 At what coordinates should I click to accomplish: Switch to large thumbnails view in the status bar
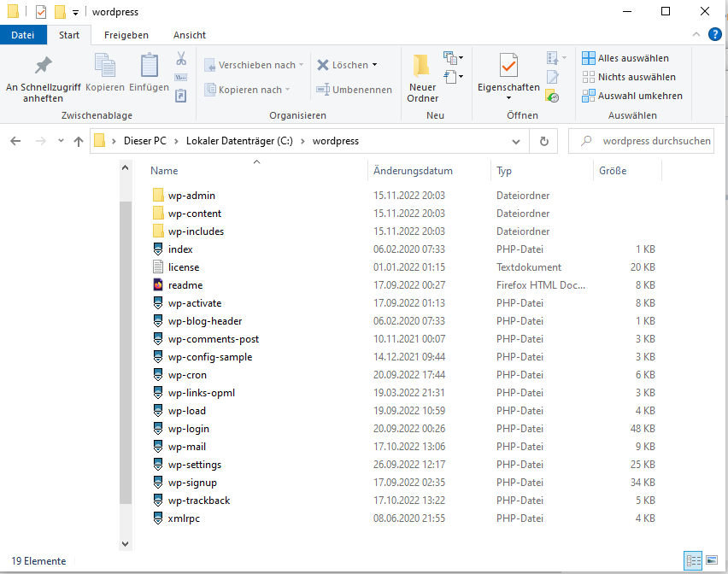[712, 560]
